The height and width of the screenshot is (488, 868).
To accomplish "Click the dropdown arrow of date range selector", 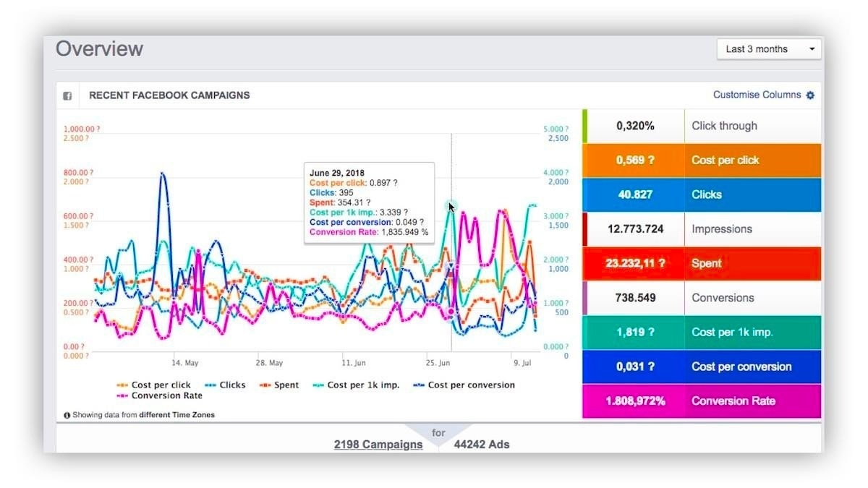I will (812, 49).
